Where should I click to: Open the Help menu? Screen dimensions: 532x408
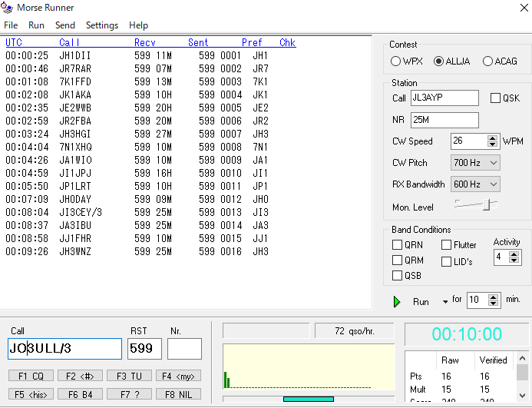click(x=138, y=25)
